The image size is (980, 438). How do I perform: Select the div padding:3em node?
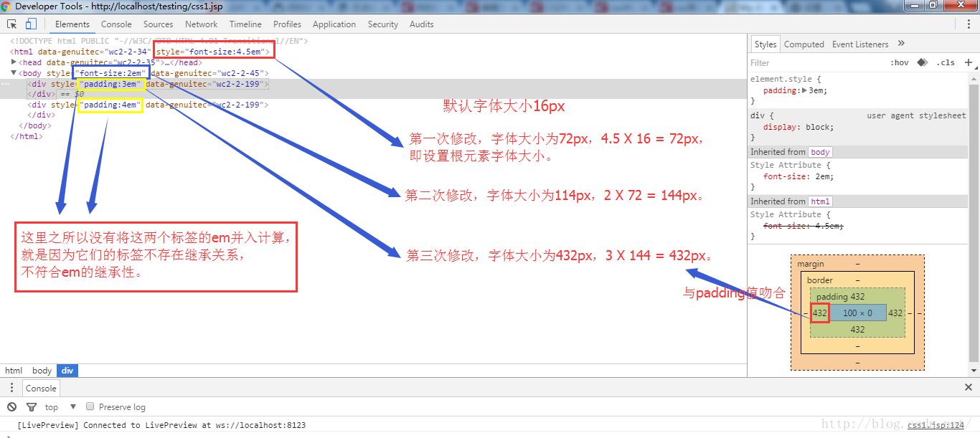tap(148, 84)
